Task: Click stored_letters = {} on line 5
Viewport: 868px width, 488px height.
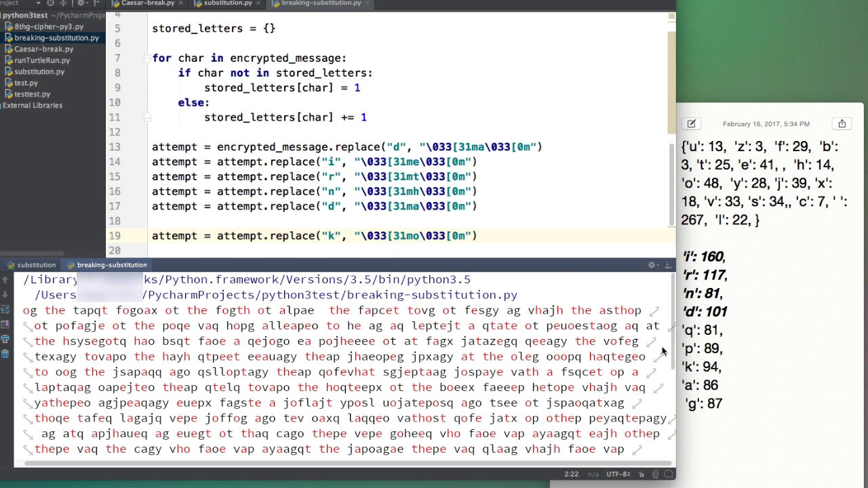Action: [214, 28]
